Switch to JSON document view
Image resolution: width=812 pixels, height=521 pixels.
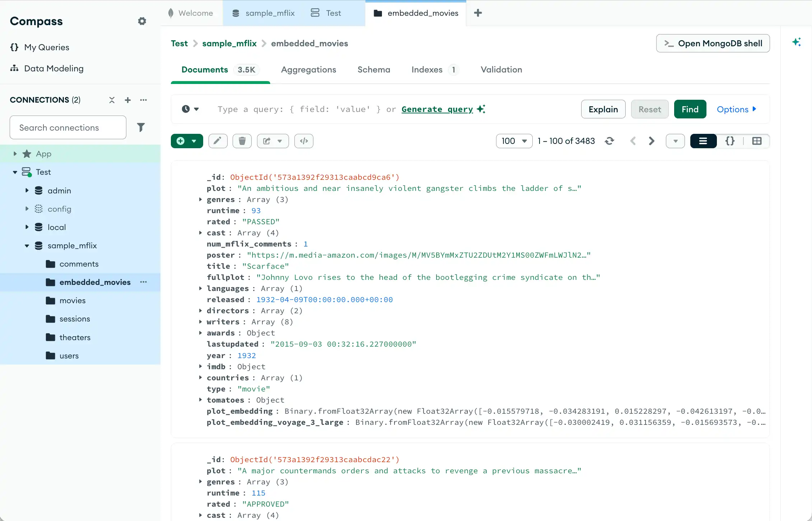(730, 141)
